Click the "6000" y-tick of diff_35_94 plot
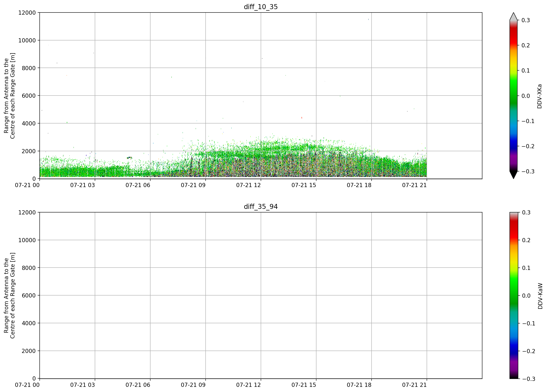 pos(29,295)
